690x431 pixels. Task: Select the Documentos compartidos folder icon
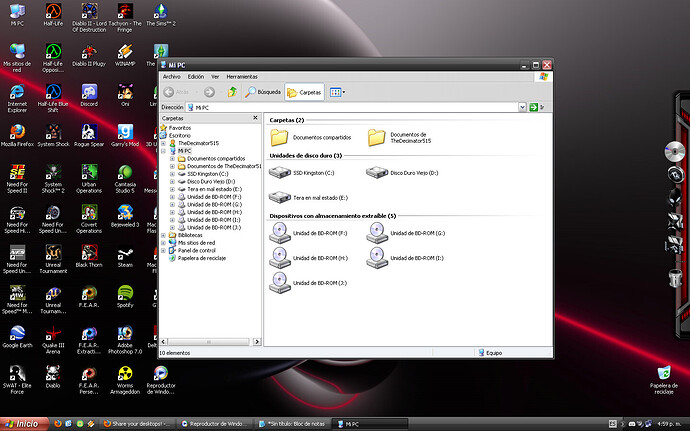point(279,137)
